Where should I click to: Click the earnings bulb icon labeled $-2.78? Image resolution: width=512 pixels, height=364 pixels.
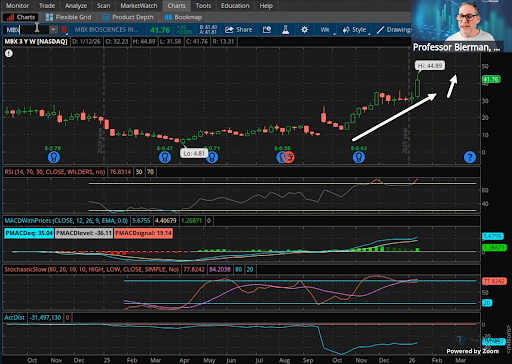click(x=54, y=157)
